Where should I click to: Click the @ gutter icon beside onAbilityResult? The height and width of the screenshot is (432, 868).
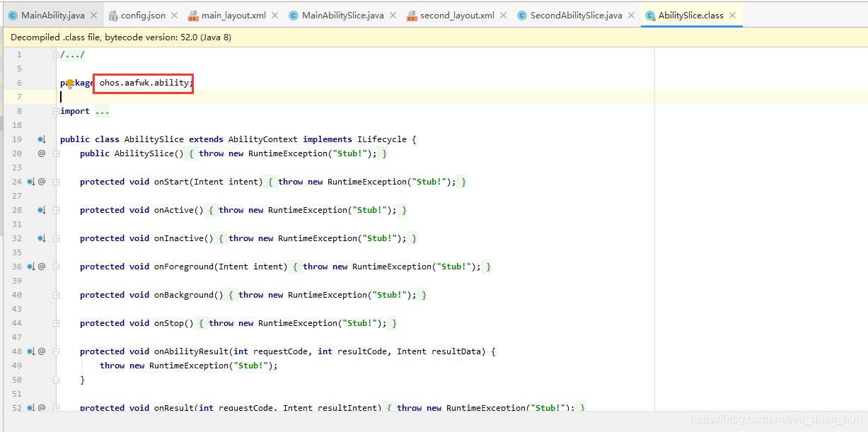point(42,351)
